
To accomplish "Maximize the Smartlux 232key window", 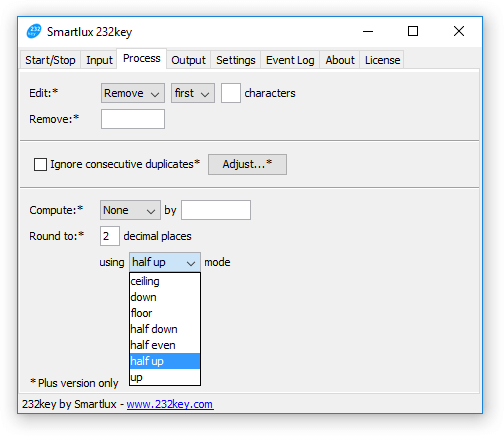I will 413,31.
